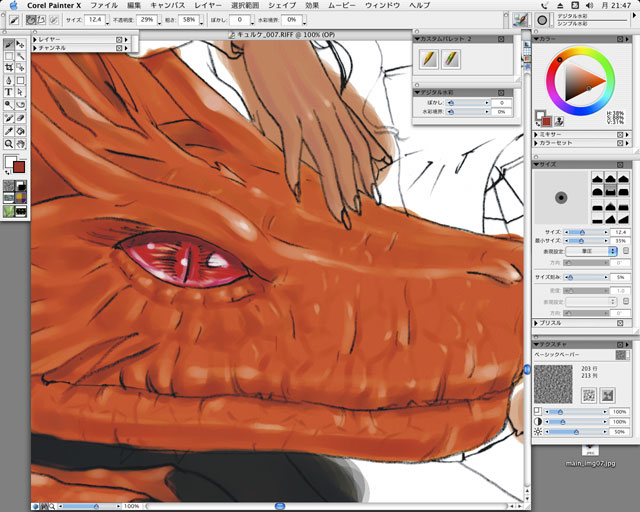
Task: Select the Dodge tool
Action: (9, 105)
